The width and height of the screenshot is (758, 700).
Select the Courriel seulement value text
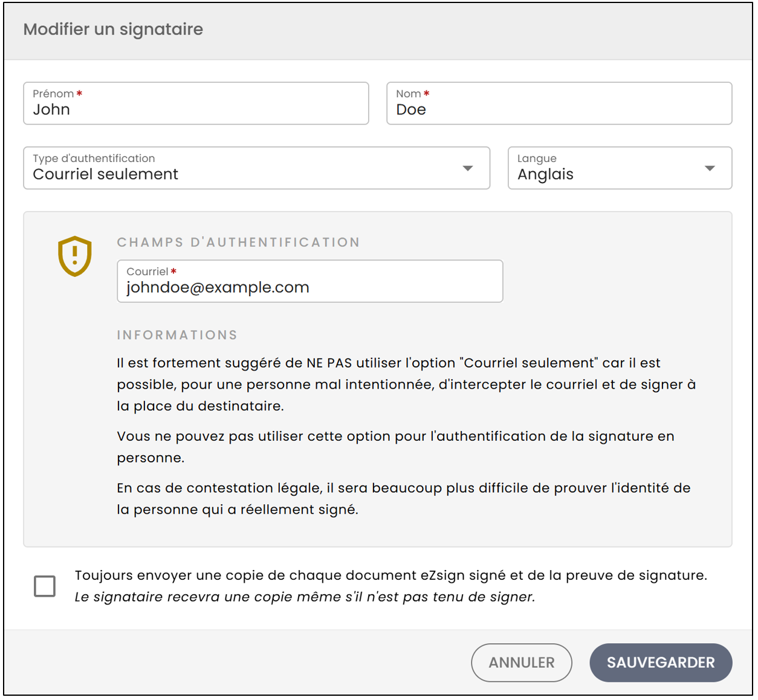click(105, 175)
